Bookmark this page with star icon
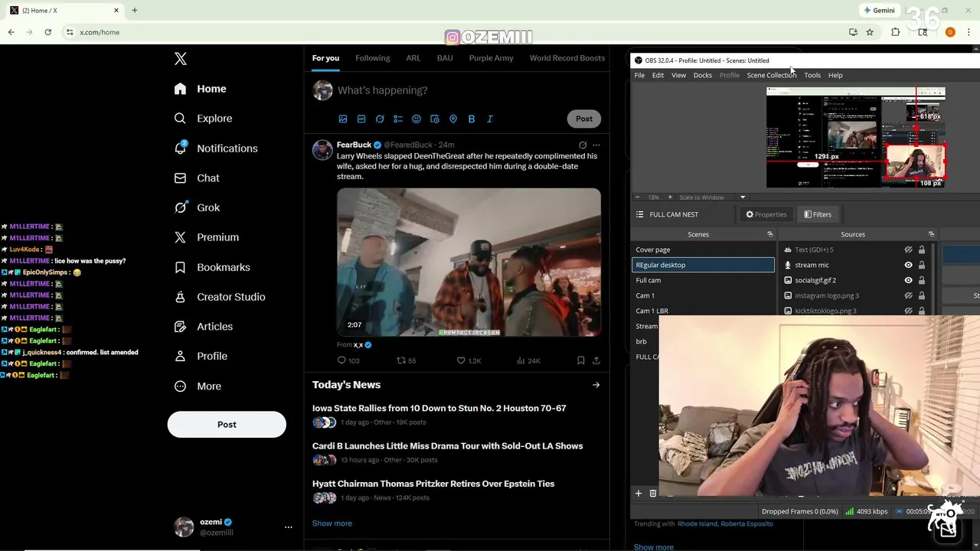Viewport: 980px width, 551px height. coord(870,32)
